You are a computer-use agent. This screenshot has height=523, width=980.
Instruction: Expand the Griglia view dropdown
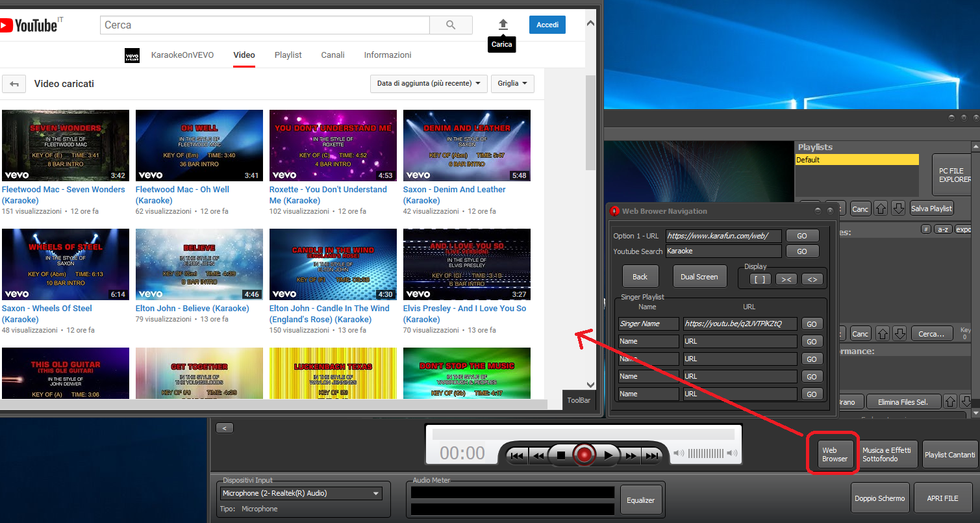(512, 83)
